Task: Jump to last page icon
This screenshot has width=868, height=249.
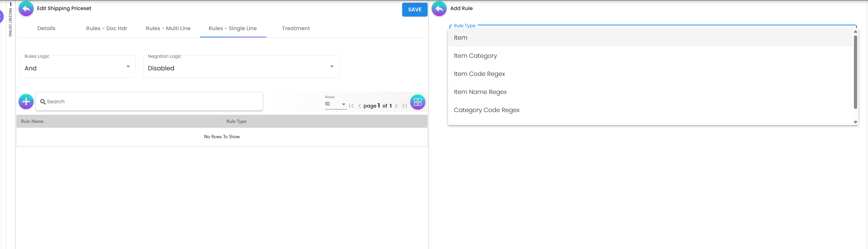Action: (x=404, y=106)
